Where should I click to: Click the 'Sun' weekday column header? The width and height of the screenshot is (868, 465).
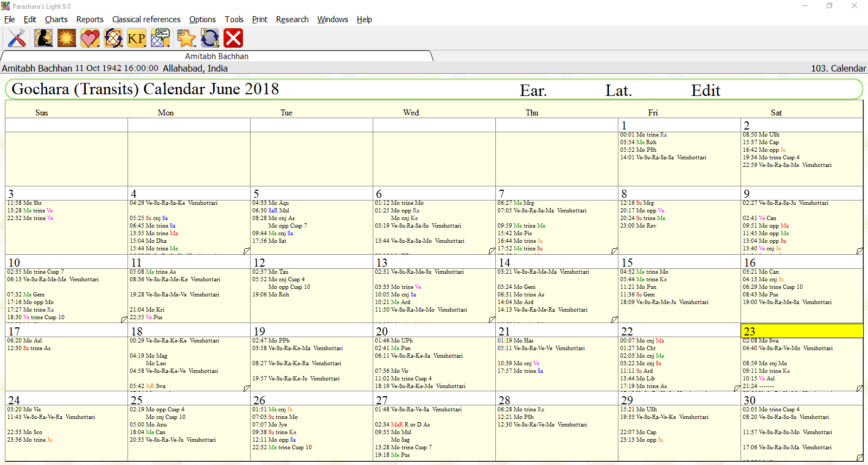42,113
